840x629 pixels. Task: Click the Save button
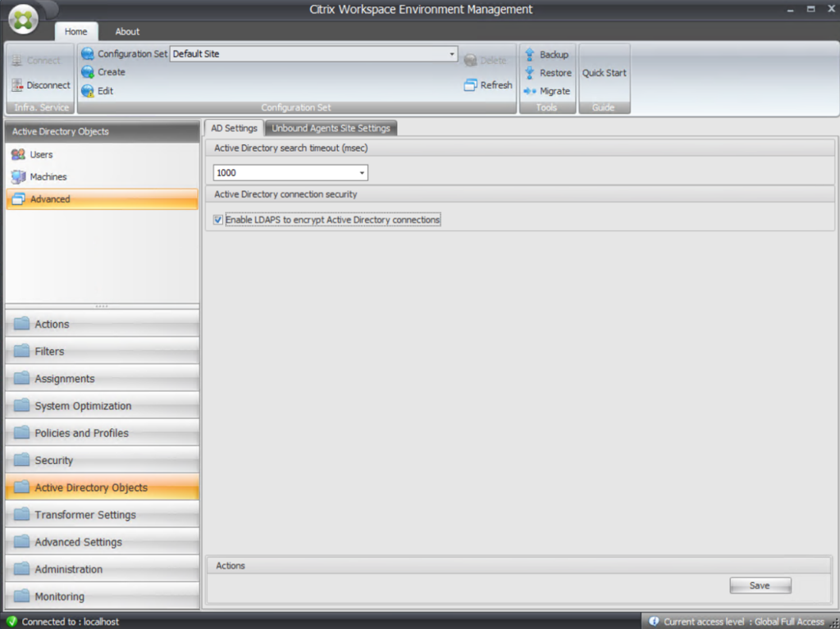[760, 586]
